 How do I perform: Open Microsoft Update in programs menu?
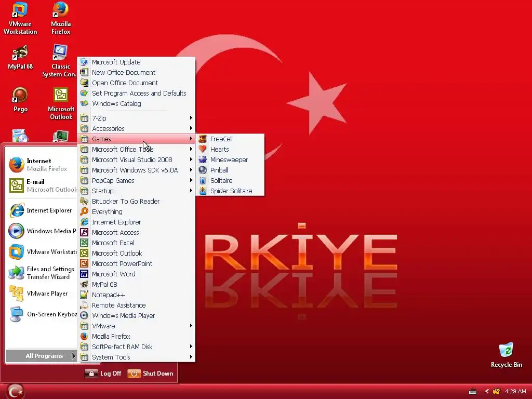[136, 62]
